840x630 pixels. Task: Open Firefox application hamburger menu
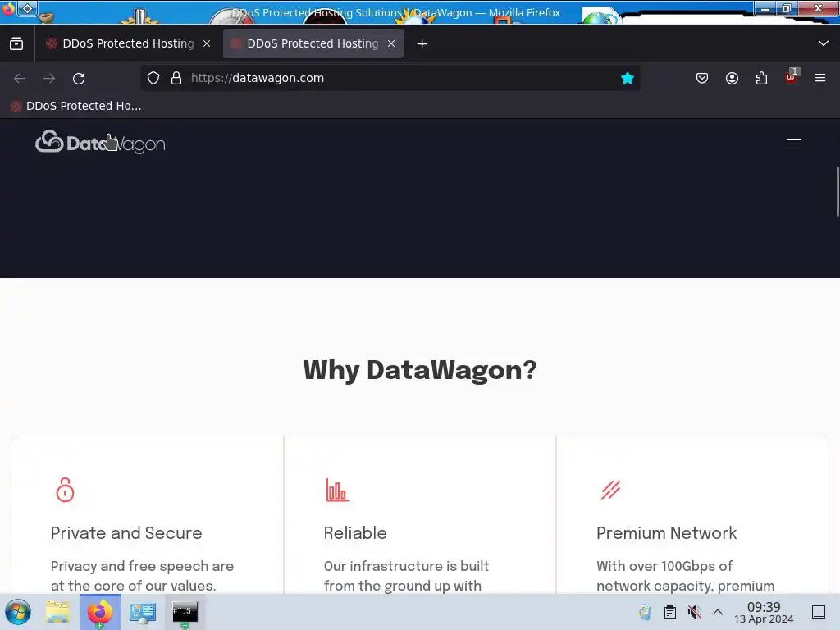pyautogui.click(x=820, y=78)
